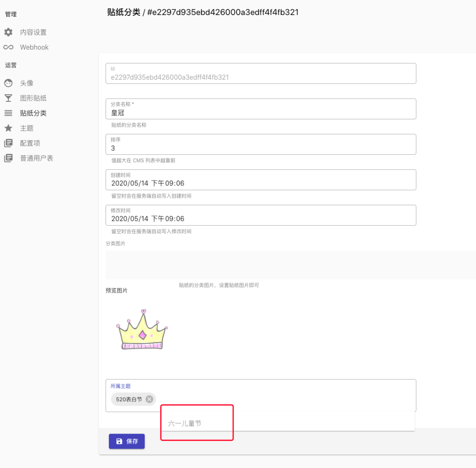This screenshot has height=468, width=476.
Task: Focus the disabled Id field
Action: [261, 74]
